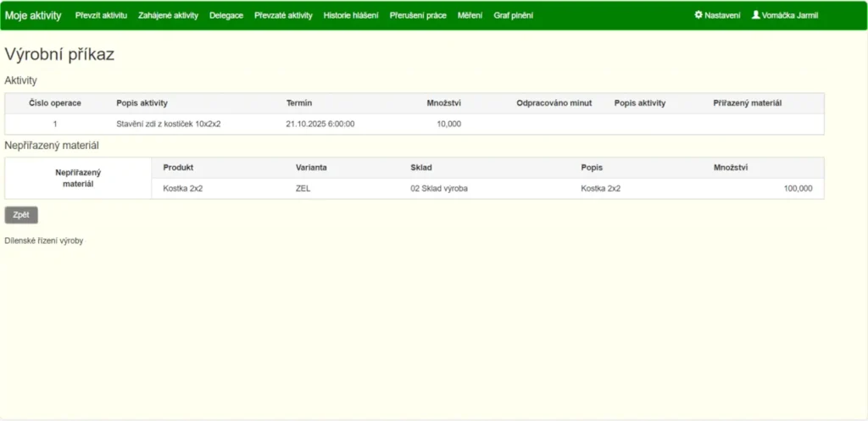This screenshot has width=868, height=421.
Task: Click the ZEL variant cell
Action: click(x=303, y=189)
